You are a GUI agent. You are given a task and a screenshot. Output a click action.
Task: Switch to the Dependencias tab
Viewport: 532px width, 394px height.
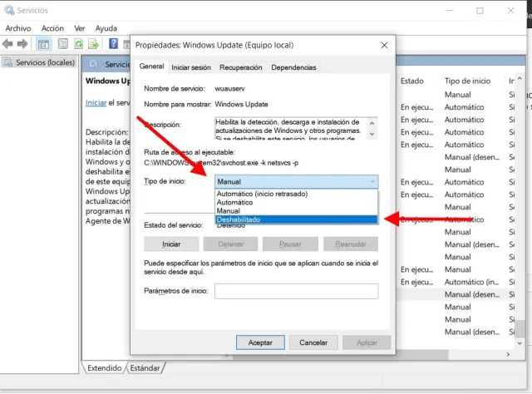click(x=293, y=67)
